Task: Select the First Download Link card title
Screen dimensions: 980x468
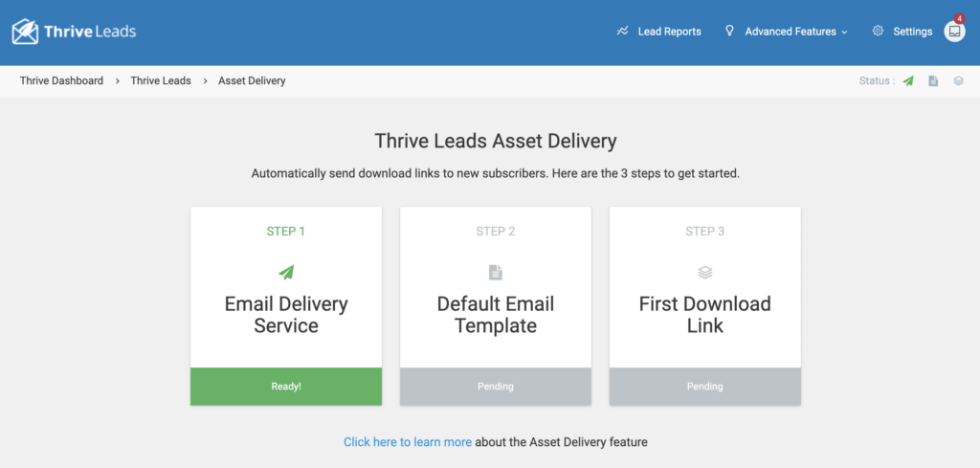Action: click(705, 315)
